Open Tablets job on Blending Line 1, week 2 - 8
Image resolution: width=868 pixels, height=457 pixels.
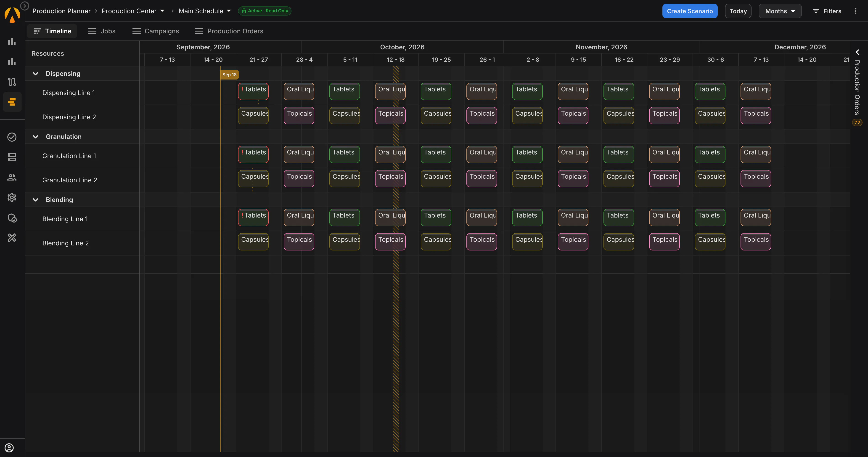(527, 217)
